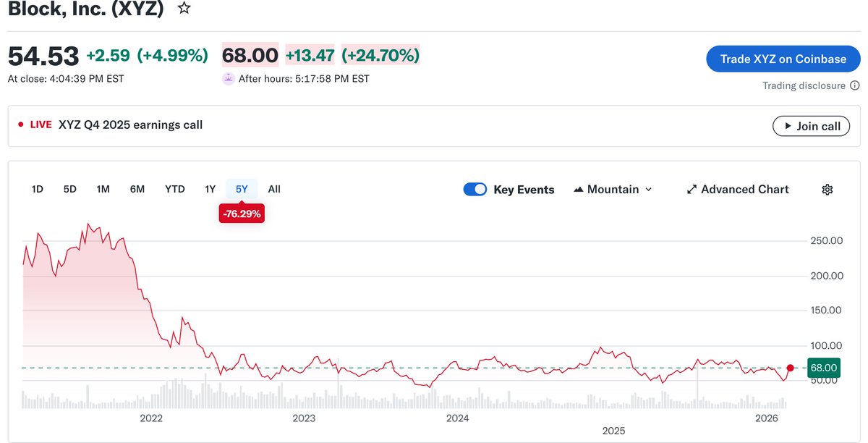The image size is (868, 443).
Task: Click the 100.00 y-axis label
Action: (827, 345)
